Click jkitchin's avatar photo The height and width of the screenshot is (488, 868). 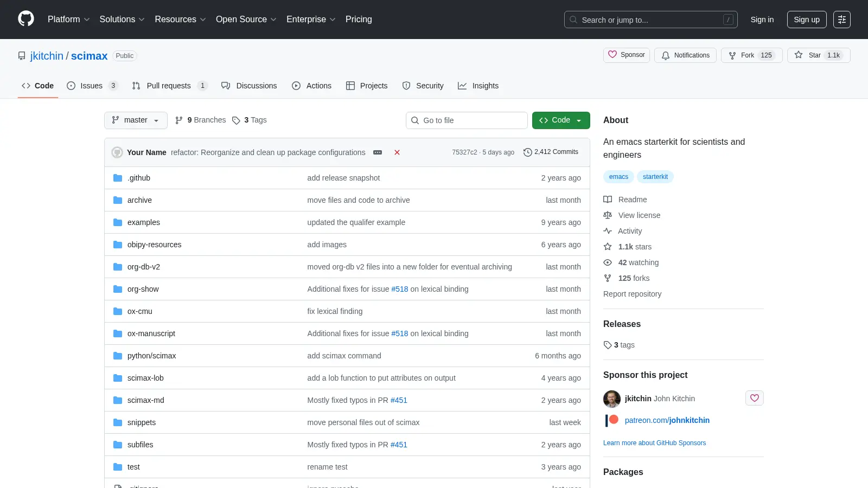click(x=612, y=399)
